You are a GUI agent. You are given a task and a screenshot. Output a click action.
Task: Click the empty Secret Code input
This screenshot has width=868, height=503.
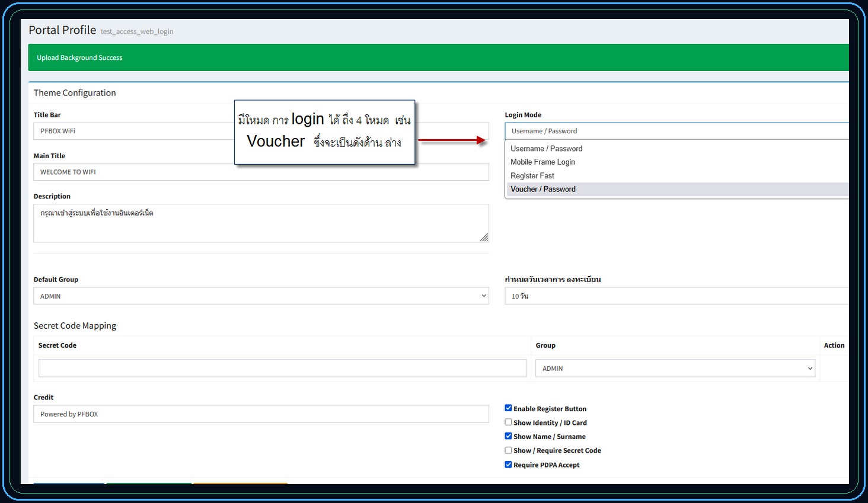282,368
